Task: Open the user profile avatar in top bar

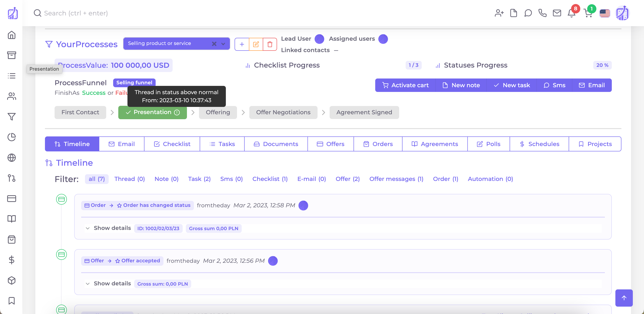Action: pos(623,13)
